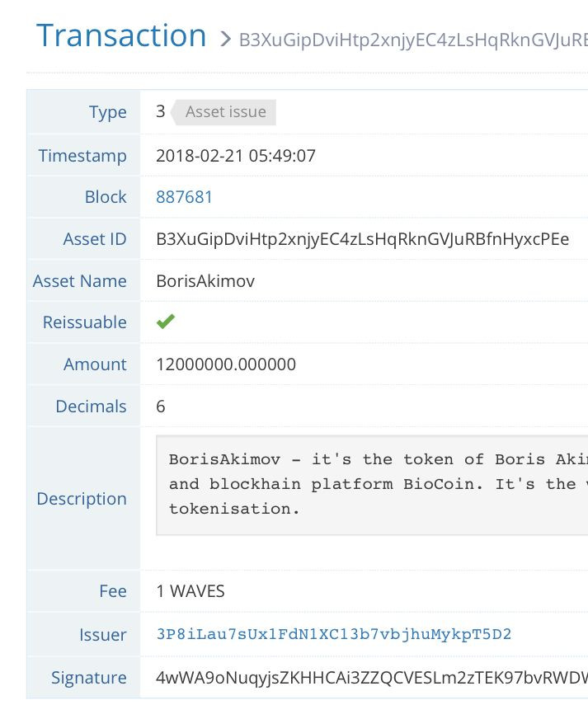Click the Asset Name row label
Screen dimensions: 588x705
pos(79,281)
